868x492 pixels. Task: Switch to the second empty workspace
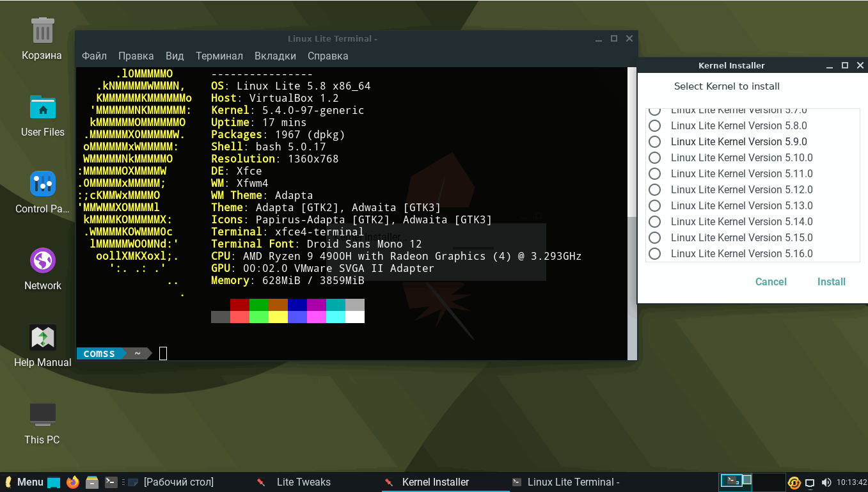(769, 482)
